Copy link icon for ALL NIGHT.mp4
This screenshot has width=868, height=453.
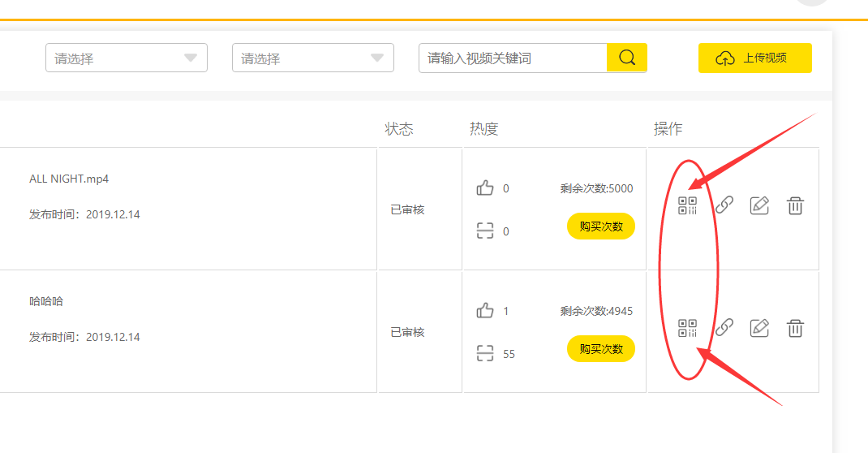724,205
